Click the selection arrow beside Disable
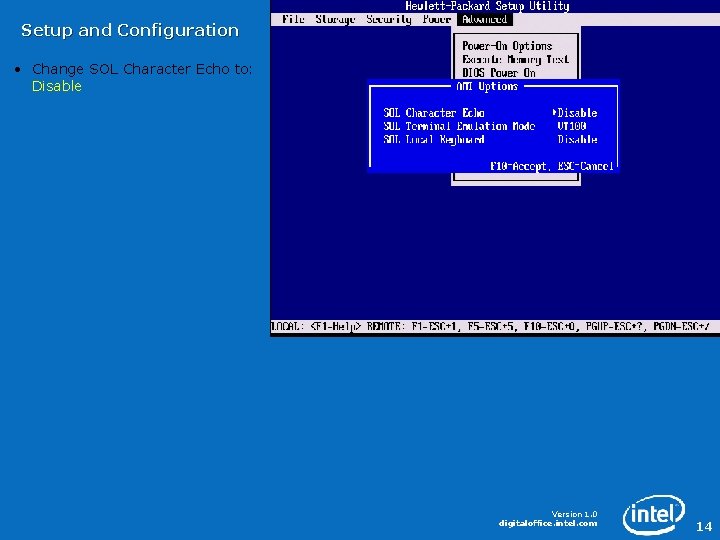720x540 pixels. coord(555,112)
